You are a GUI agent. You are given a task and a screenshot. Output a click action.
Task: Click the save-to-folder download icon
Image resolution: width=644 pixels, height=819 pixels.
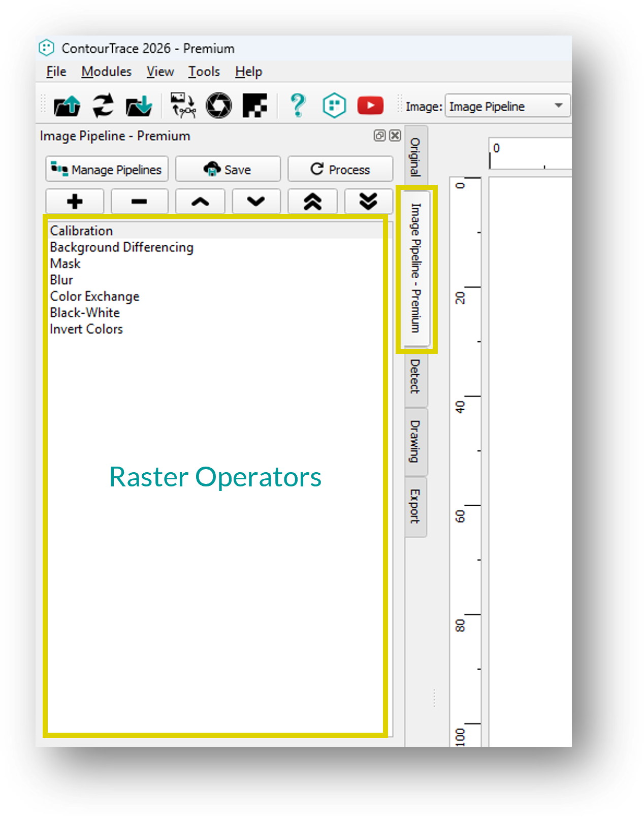[x=139, y=106]
